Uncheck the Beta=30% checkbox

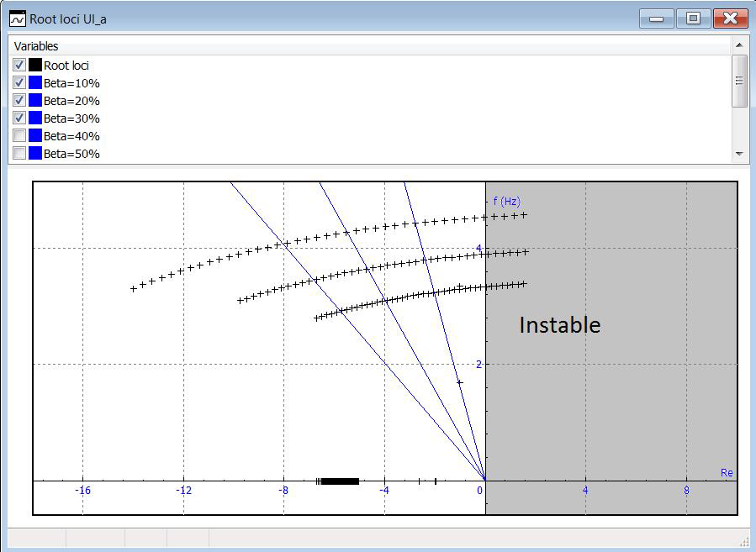tap(19, 118)
